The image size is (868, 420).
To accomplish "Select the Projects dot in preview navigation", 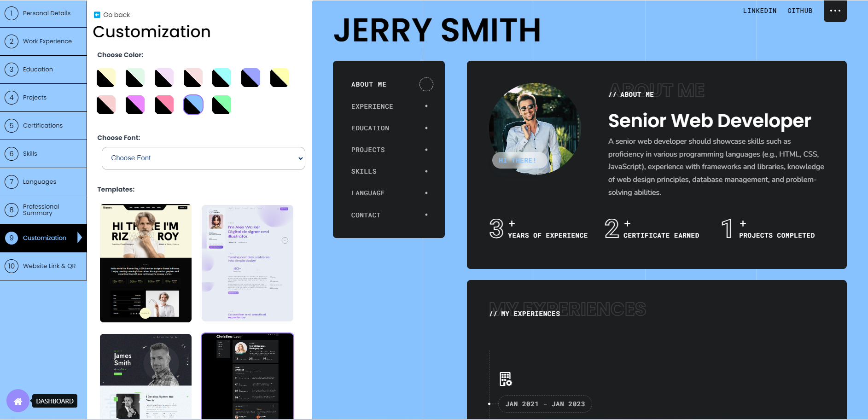I will click(426, 150).
